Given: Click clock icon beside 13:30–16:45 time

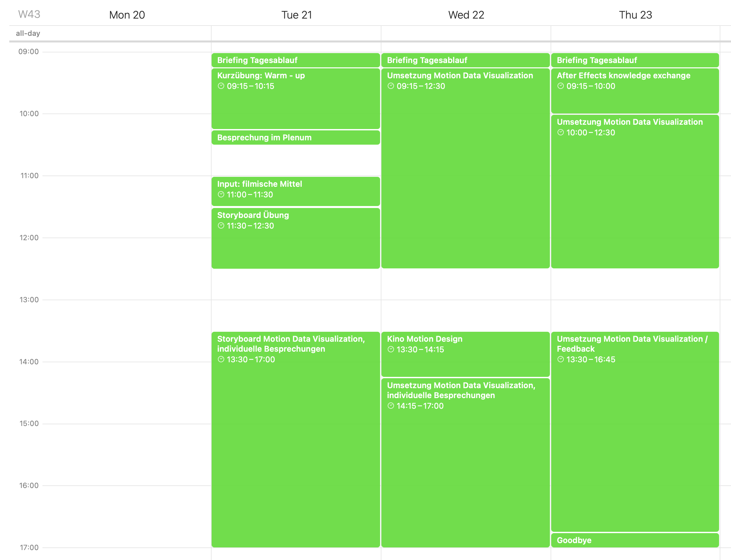Looking at the screenshot, I should tap(561, 359).
